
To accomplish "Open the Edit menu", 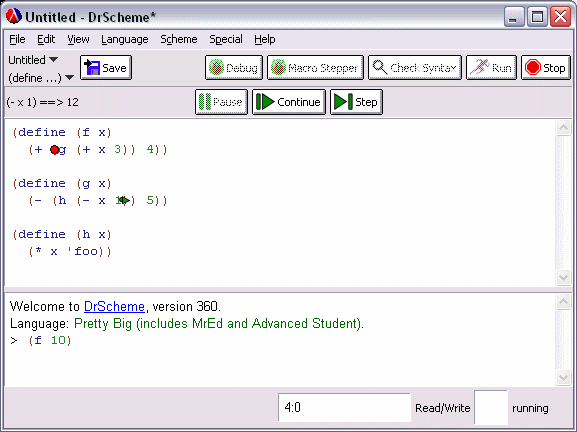I will pos(46,39).
